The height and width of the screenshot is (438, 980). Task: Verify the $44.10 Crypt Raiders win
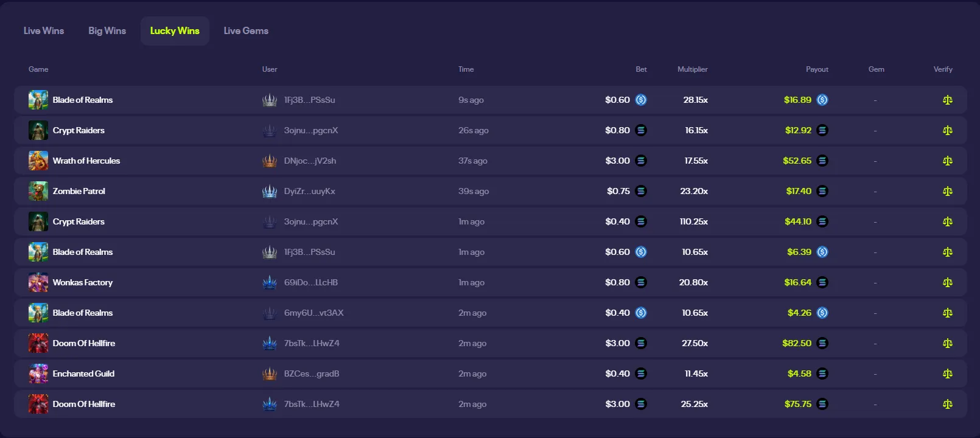[x=948, y=221]
